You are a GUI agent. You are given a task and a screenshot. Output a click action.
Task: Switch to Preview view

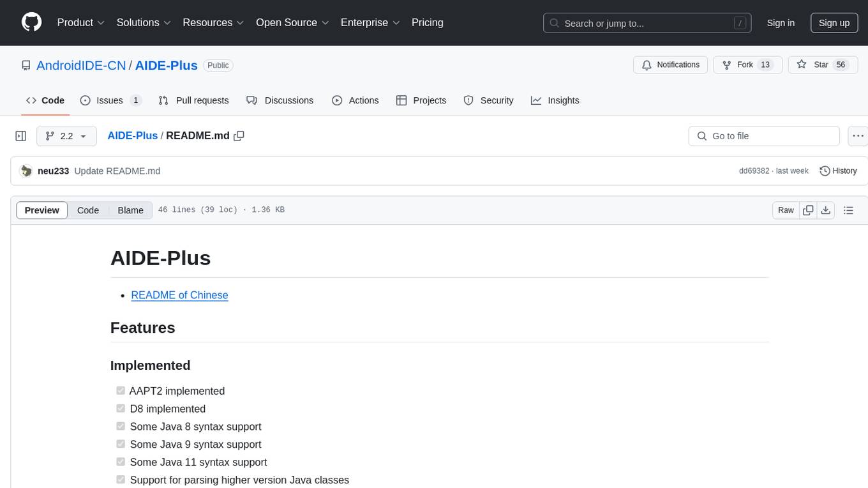coord(42,210)
